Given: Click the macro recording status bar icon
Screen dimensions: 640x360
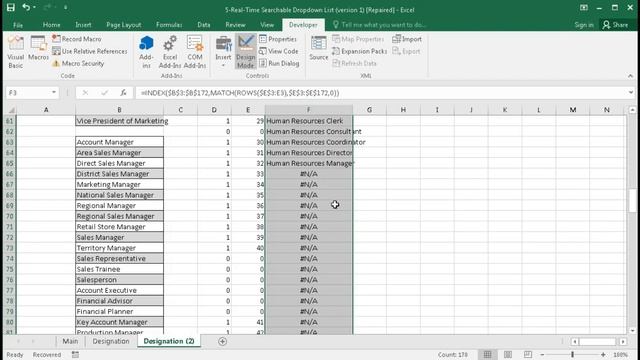Looking at the screenshot, I should (x=76, y=355).
